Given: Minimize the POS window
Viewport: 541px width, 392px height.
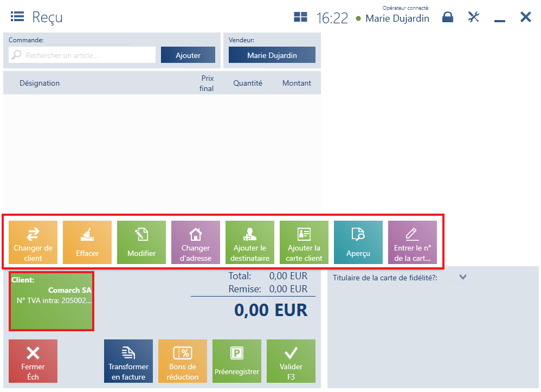Looking at the screenshot, I should click(x=499, y=21).
